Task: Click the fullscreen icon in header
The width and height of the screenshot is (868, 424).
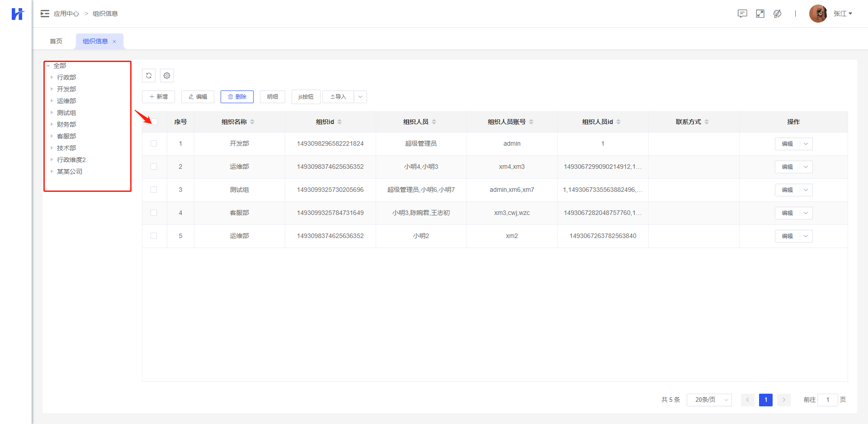Action: tap(760, 14)
